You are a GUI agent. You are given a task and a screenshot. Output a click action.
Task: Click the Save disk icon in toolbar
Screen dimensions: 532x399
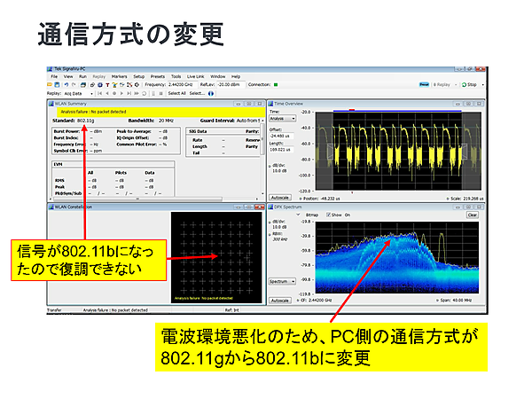pos(57,85)
